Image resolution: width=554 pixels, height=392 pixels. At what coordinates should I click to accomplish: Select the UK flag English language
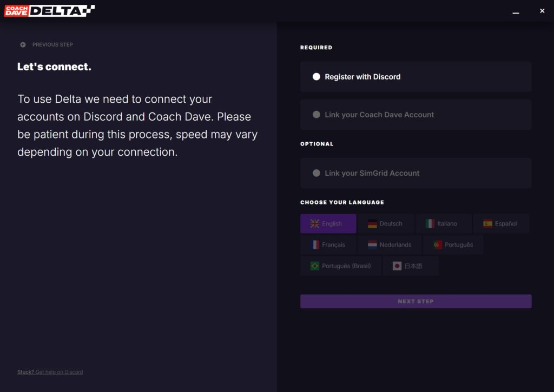(x=328, y=223)
